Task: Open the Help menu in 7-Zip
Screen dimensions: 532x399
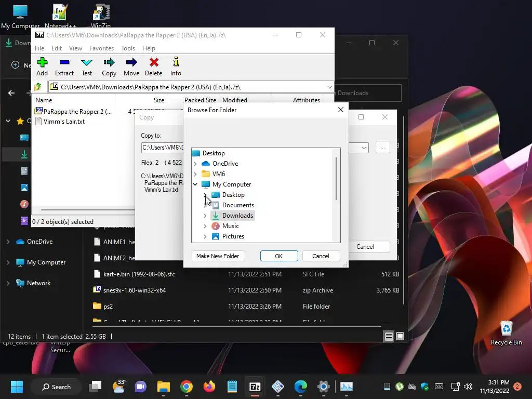Action: (x=149, y=48)
